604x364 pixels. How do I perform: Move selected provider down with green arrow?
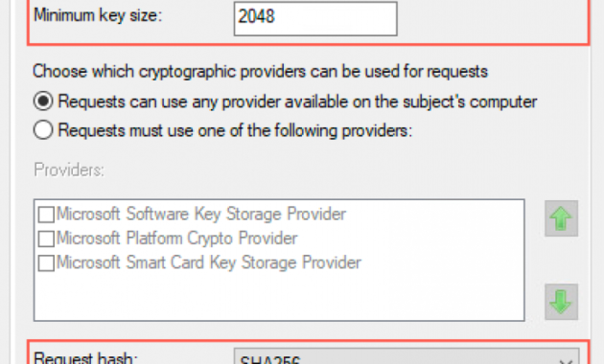tap(561, 302)
